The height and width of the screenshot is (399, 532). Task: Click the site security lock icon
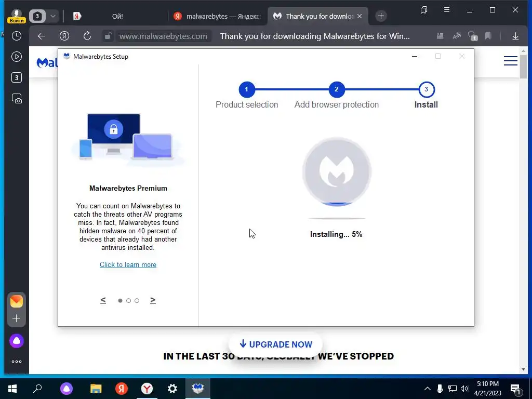[108, 36]
